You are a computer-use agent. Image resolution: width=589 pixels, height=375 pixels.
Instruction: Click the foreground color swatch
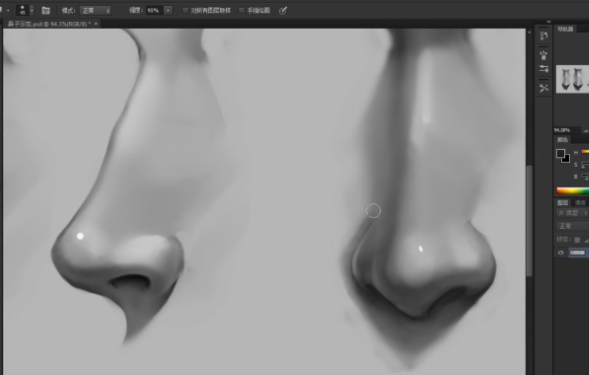pos(560,153)
